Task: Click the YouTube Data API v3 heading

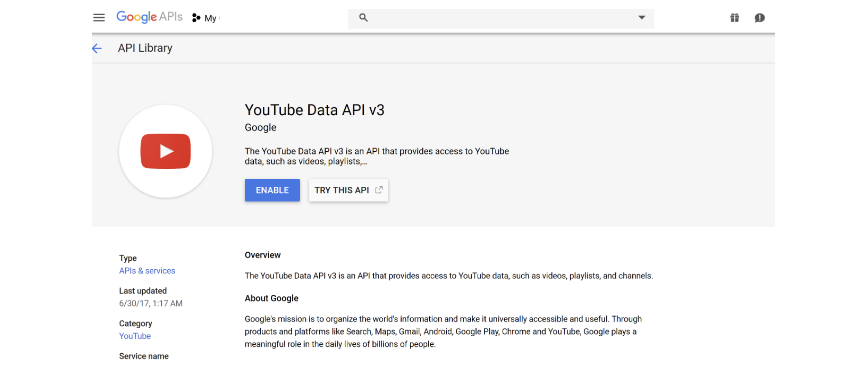Action: point(314,110)
